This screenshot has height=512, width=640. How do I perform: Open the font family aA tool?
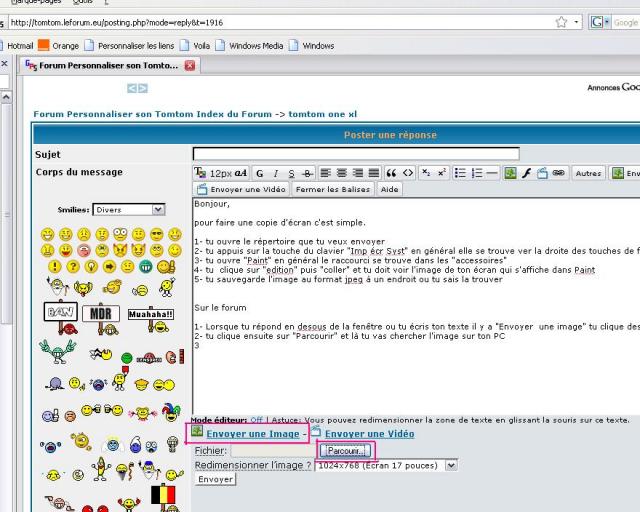[x=241, y=173]
